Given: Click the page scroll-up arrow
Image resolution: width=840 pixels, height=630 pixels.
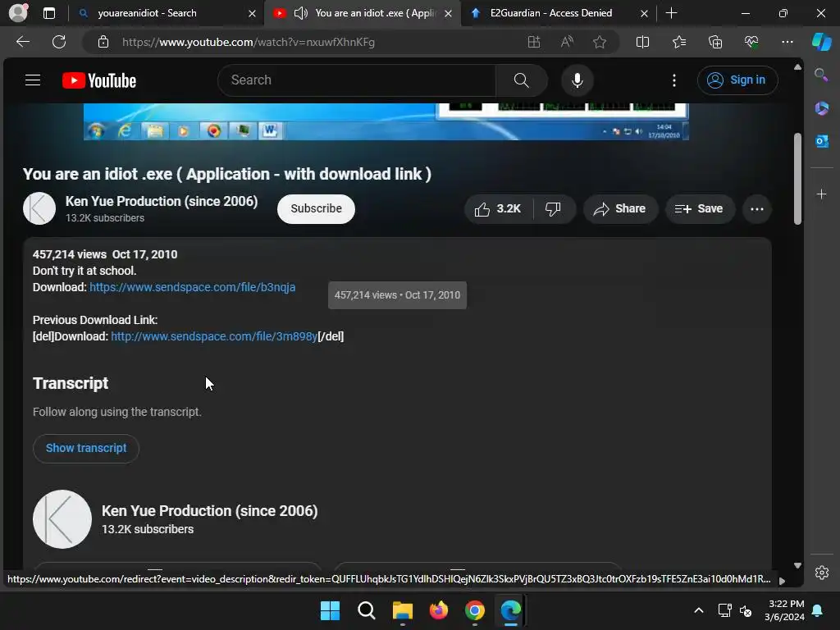Looking at the screenshot, I should pyautogui.click(x=797, y=67).
